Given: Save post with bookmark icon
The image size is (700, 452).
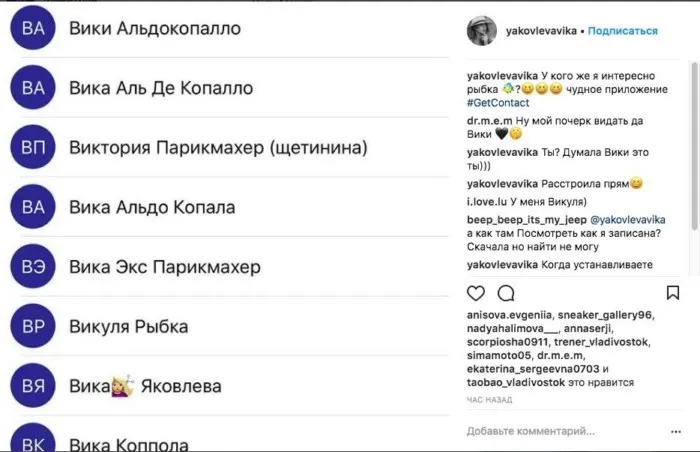Looking at the screenshot, I should point(673,293).
